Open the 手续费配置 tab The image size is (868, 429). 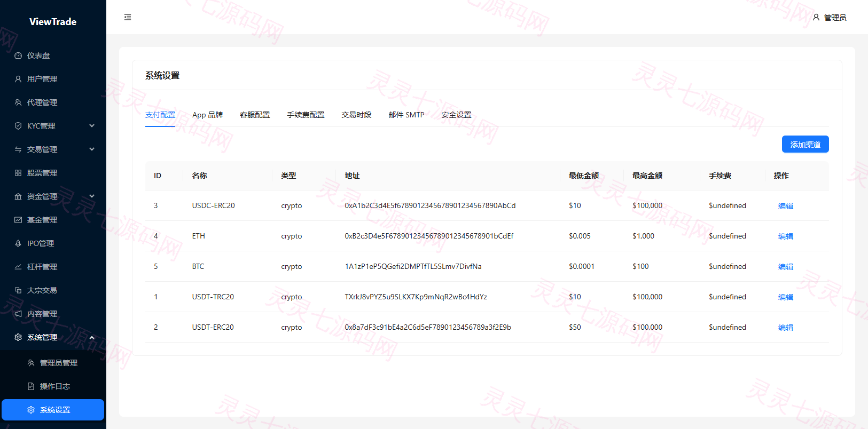pos(306,115)
